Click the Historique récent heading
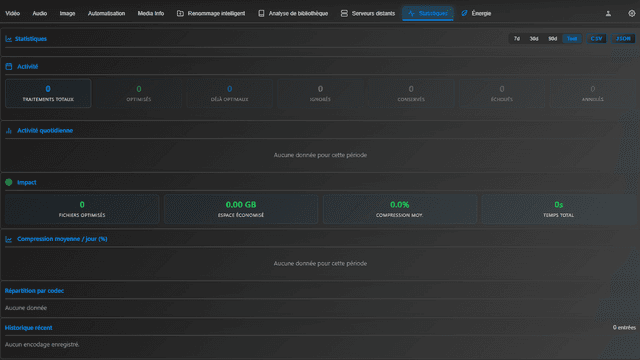This screenshot has width=640, height=360. (x=29, y=328)
